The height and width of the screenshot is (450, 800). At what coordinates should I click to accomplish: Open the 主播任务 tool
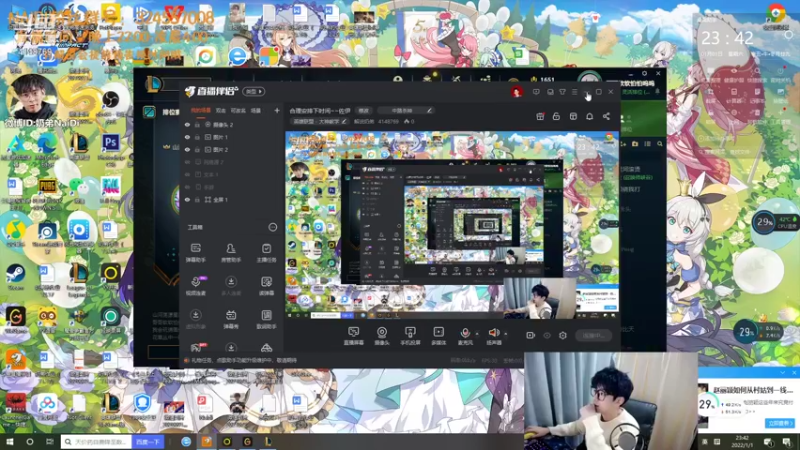tap(266, 253)
